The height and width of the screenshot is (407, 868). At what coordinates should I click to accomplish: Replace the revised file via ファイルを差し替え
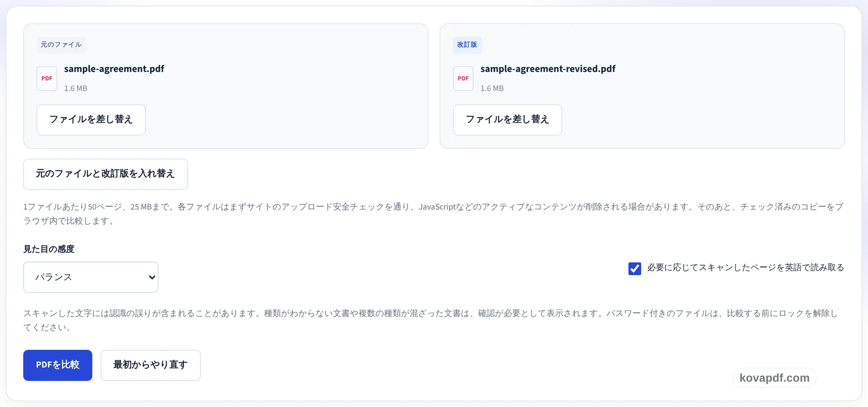coord(507,120)
